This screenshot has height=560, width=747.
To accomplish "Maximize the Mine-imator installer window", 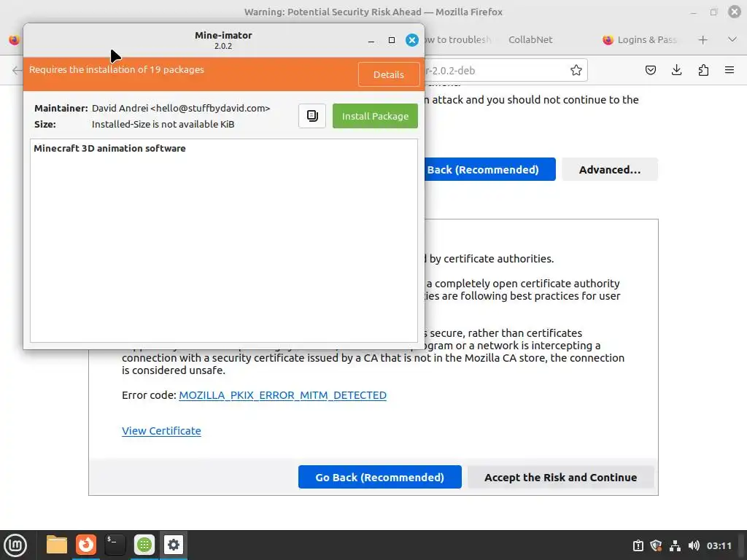I will coord(392,41).
